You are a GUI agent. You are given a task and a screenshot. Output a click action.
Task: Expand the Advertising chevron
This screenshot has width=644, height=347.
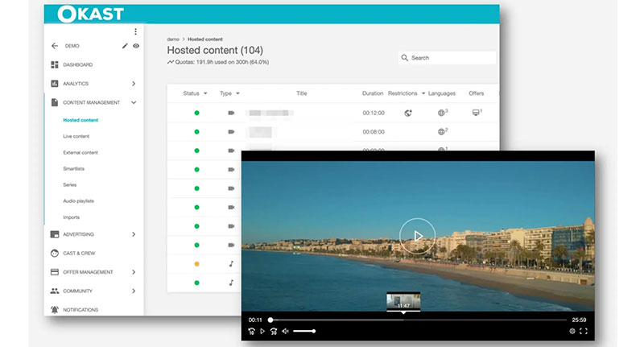(134, 234)
